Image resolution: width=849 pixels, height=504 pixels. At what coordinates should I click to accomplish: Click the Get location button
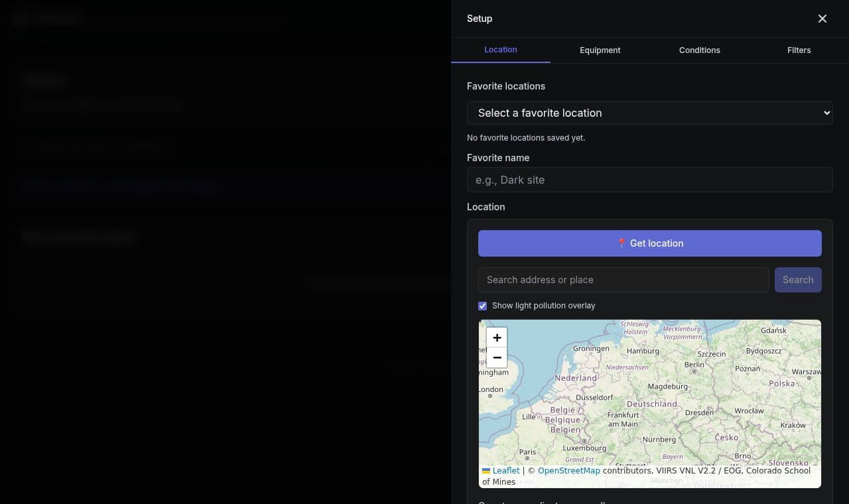(650, 243)
